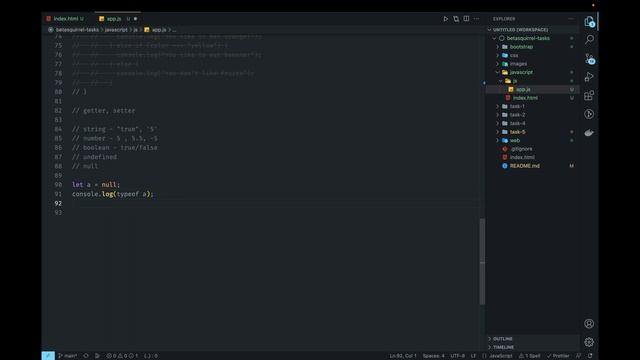Split the editor with the split icon
This screenshot has width=640, height=360.
[466, 19]
